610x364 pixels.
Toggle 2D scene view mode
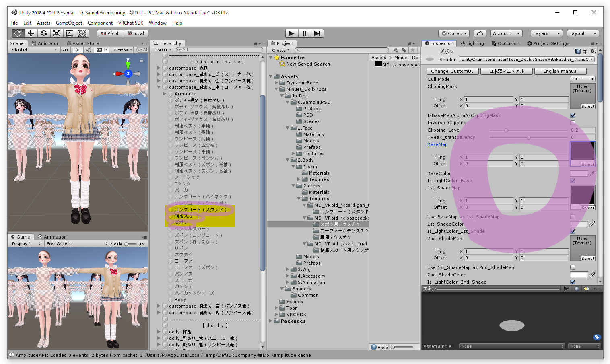pos(65,50)
